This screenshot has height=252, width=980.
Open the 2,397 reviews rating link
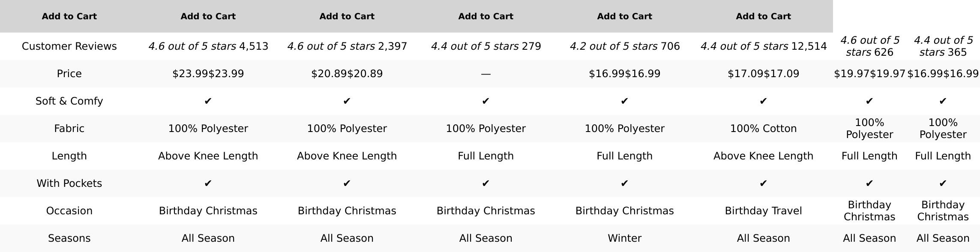[x=347, y=46]
